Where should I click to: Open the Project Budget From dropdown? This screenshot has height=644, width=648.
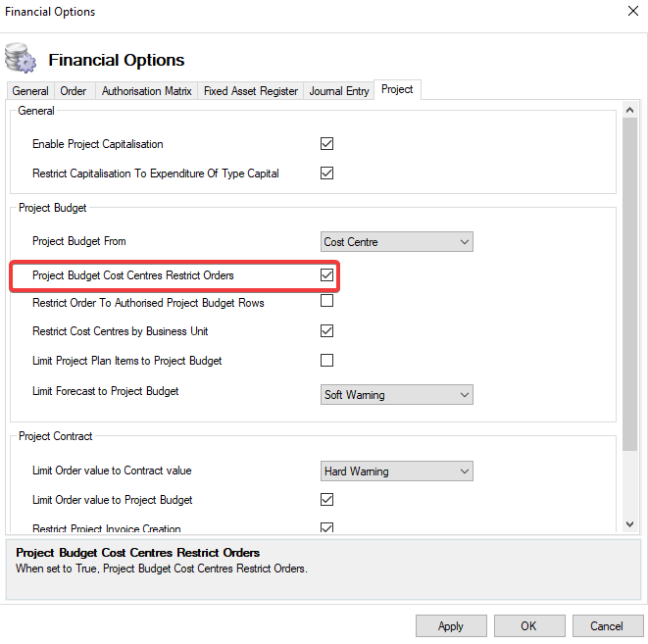[397, 242]
